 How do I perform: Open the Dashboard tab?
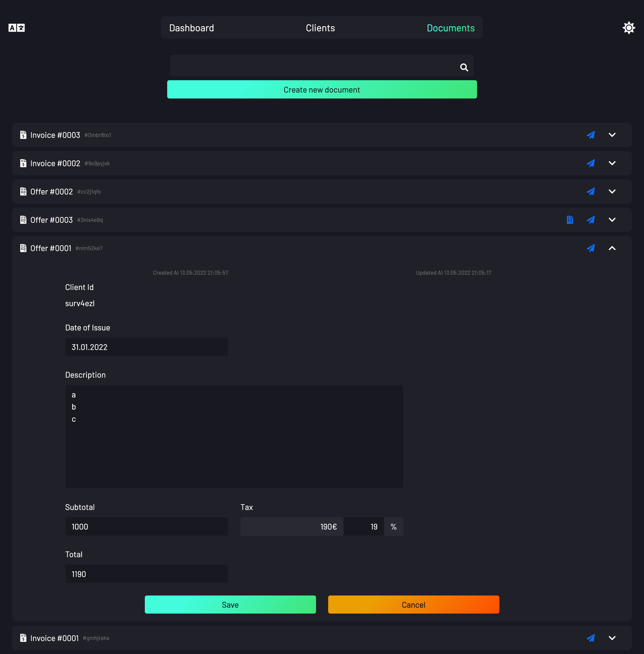[x=191, y=28]
